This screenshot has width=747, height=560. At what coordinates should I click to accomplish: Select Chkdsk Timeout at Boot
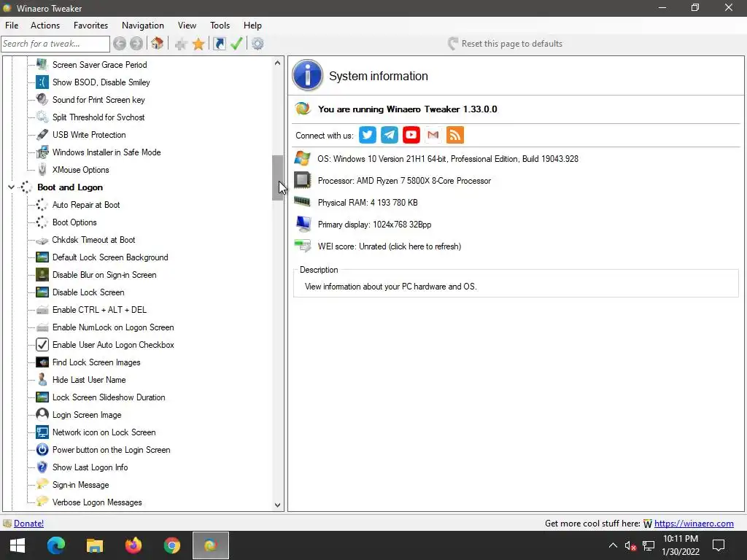pyautogui.click(x=93, y=239)
